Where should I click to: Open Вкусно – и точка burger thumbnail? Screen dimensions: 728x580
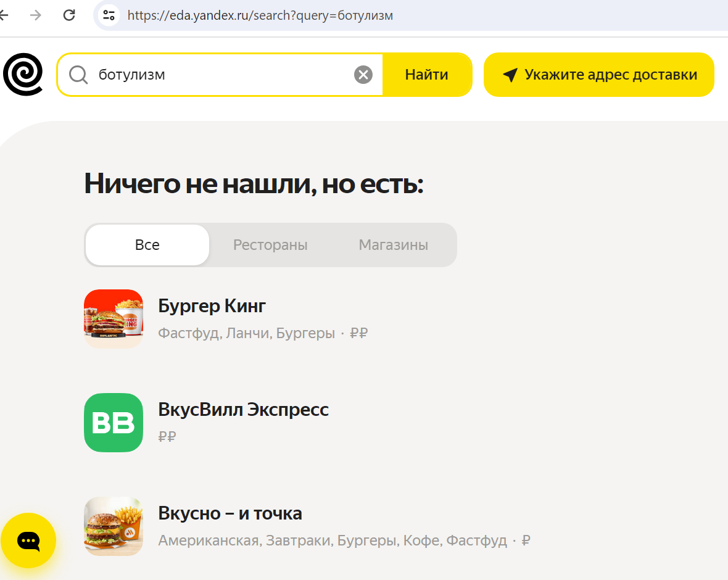tap(114, 526)
